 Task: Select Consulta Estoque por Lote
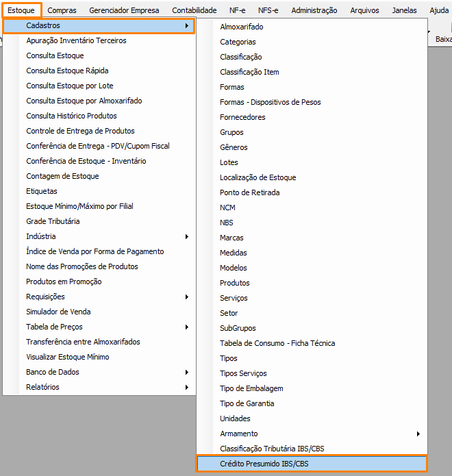click(x=99, y=86)
